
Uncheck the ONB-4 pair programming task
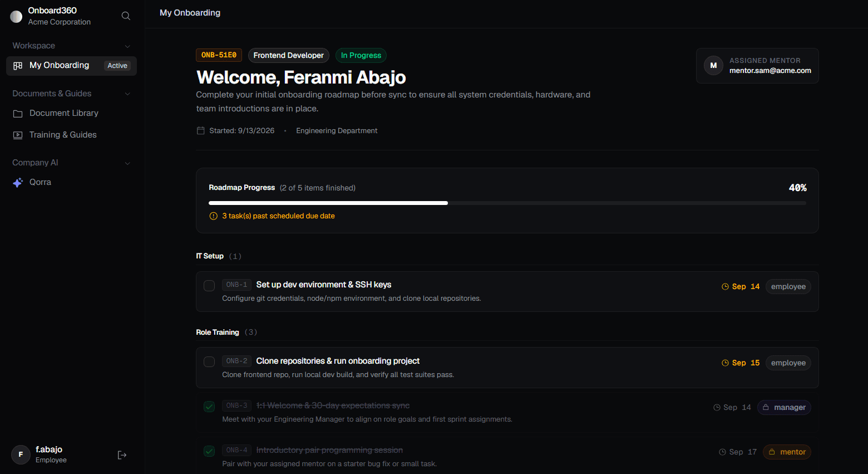(x=209, y=451)
